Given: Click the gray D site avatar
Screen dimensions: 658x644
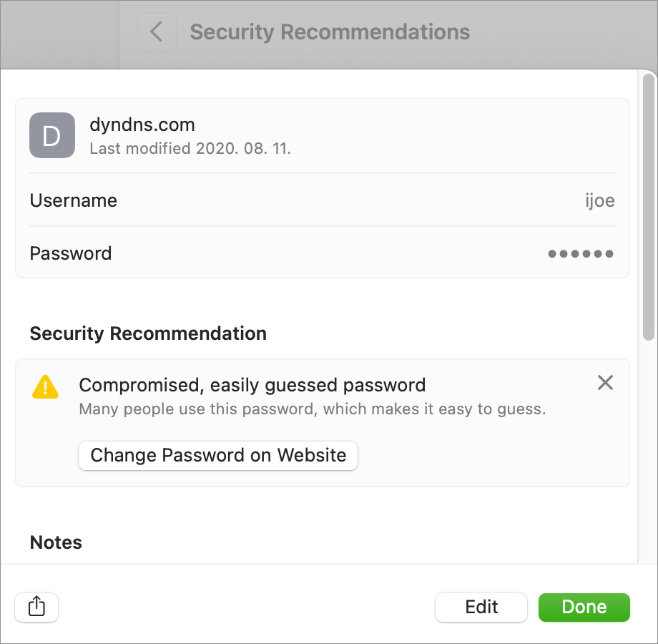Looking at the screenshot, I should (x=52, y=135).
